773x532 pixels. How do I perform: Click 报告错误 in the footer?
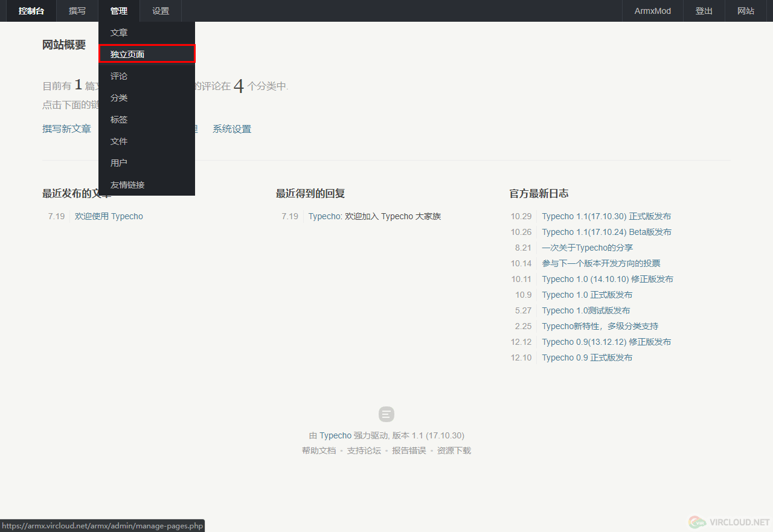[409, 450]
